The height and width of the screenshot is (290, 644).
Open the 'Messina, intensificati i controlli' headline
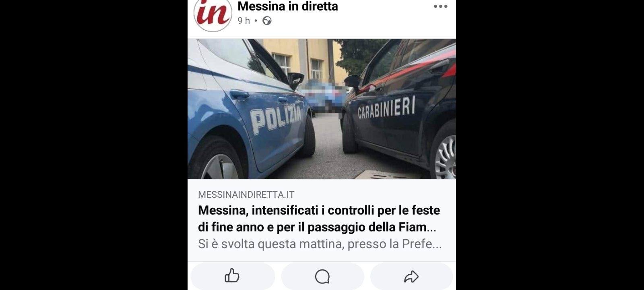319,219
